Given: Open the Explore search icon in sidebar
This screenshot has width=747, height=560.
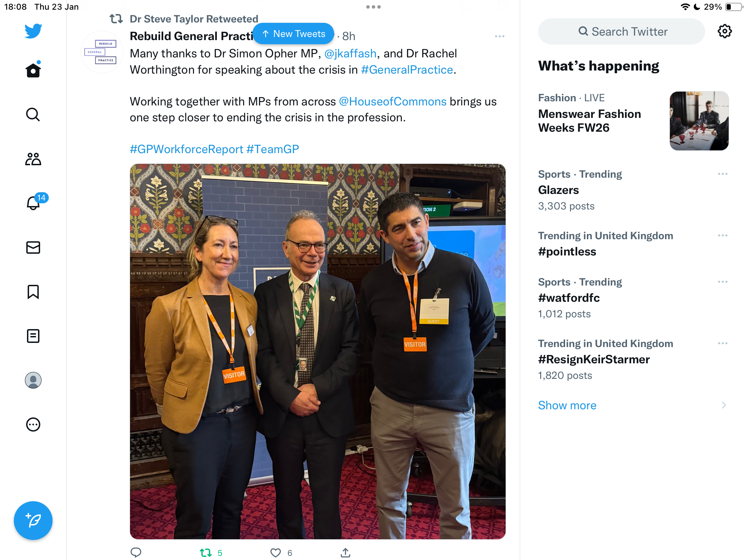Looking at the screenshot, I should [x=33, y=114].
